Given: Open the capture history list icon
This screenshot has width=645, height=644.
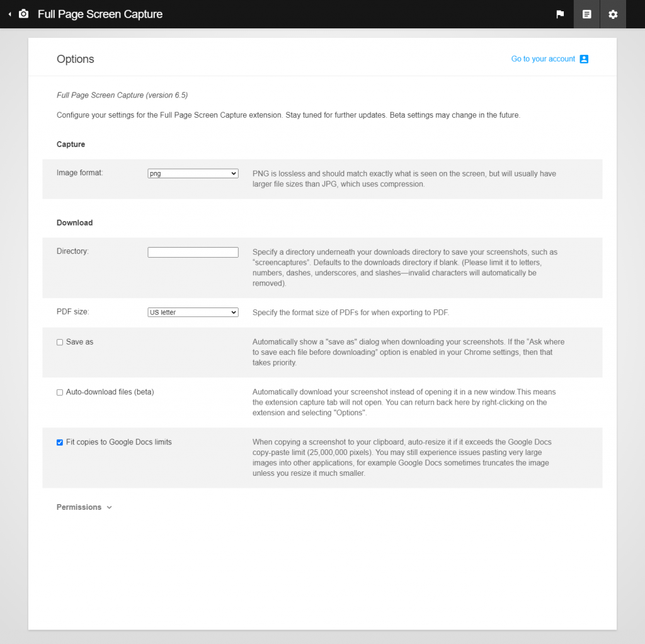Looking at the screenshot, I should pyautogui.click(x=586, y=14).
